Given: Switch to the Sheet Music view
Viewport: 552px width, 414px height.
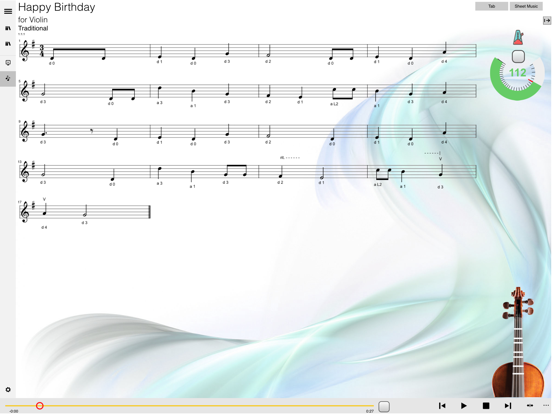Looking at the screenshot, I should coord(526,6).
